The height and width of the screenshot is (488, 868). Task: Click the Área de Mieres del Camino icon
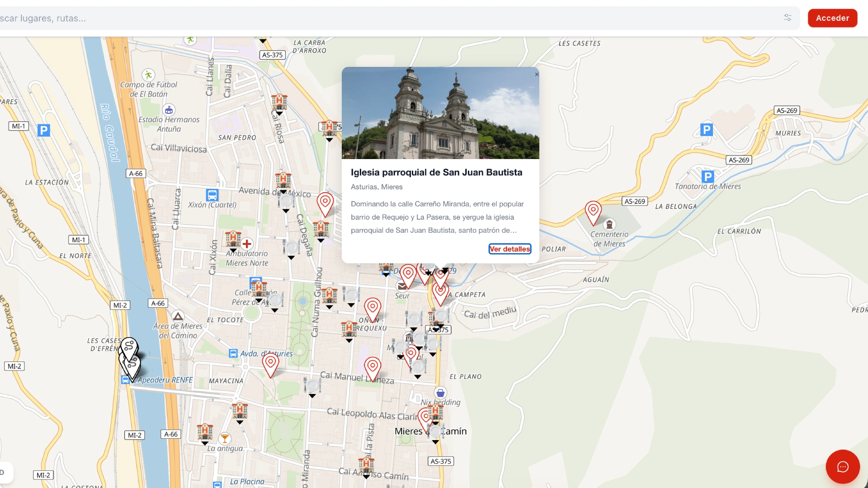(178, 316)
